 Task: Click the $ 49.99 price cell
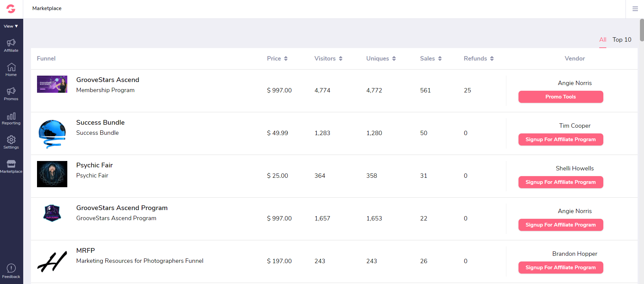click(277, 133)
